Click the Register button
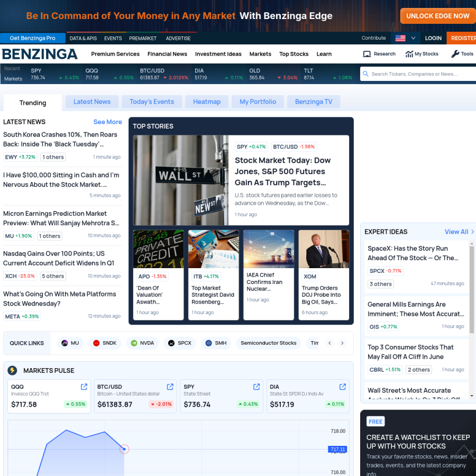 (x=461, y=38)
